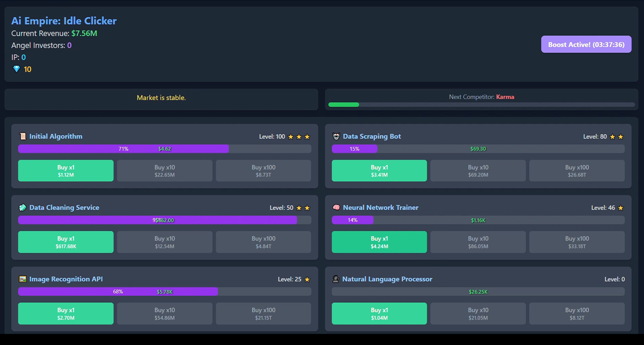
Task: Click the Karma competitor name
Action: 505,97
